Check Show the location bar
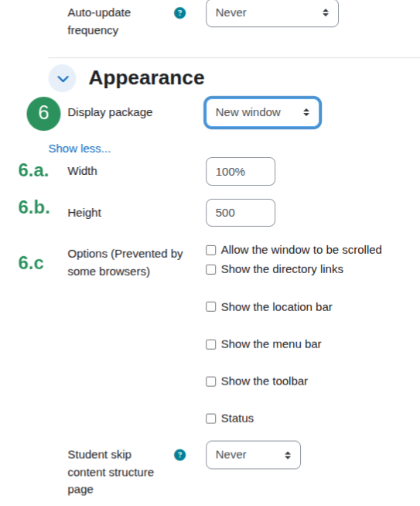The width and height of the screenshot is (420, 506). pyautogui.click(x=211, y=307)
